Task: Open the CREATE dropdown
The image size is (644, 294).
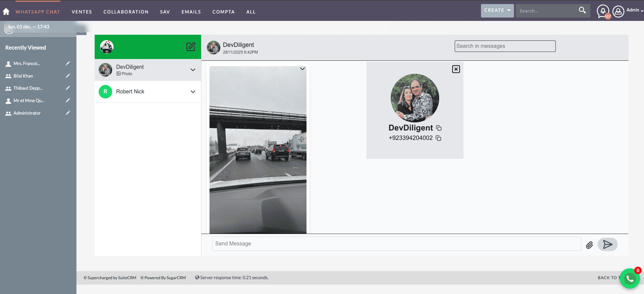Action: point(497,10)
